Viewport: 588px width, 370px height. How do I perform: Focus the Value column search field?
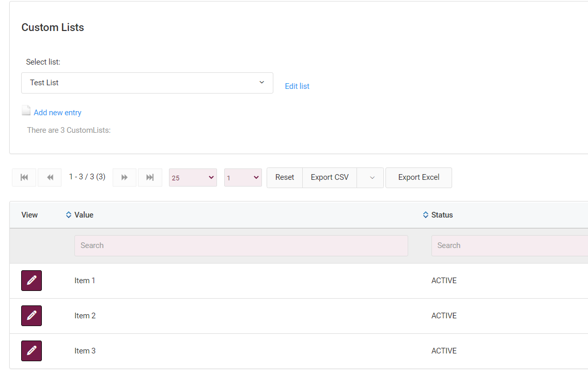(241, 245)
